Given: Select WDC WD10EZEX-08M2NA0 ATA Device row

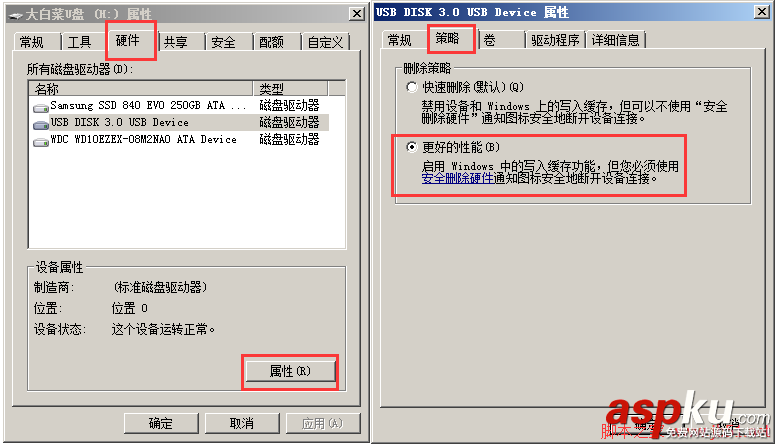Looking at the screenshot, I should [x=180, y=140].
